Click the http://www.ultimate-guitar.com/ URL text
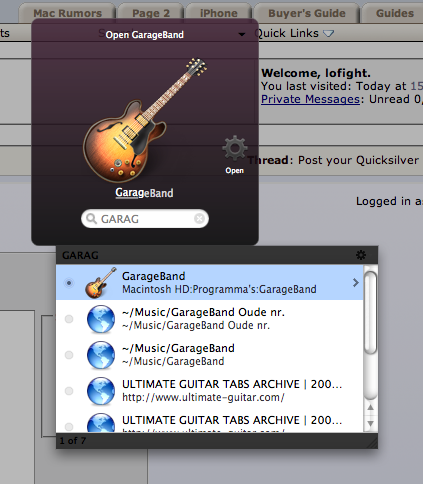This screenshot has height=484, width=423. 203,397
